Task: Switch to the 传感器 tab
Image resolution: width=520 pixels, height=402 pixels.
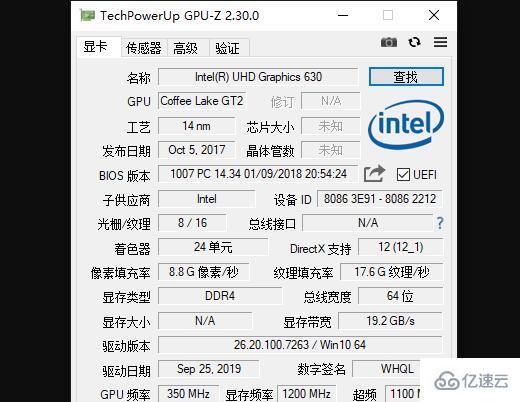Action: tap(144, 48)
